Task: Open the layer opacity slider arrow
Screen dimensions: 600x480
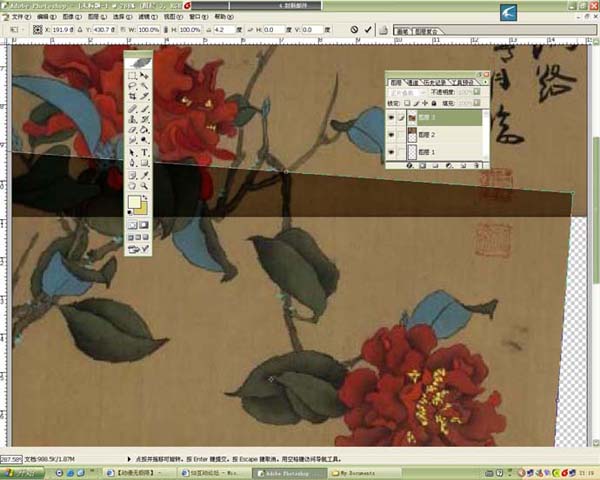Action: (x=477, y=92)
